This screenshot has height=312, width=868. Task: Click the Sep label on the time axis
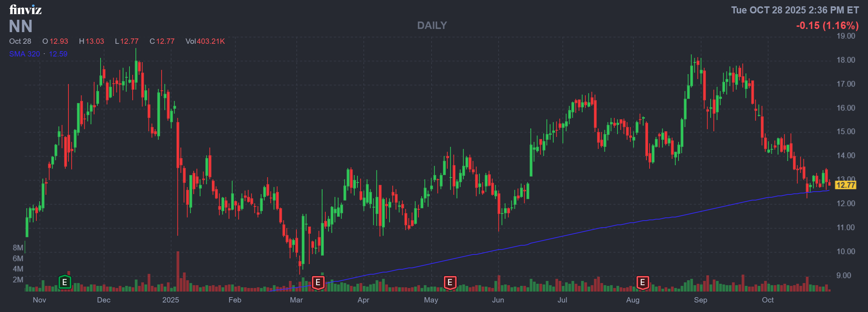click(700, 300)
